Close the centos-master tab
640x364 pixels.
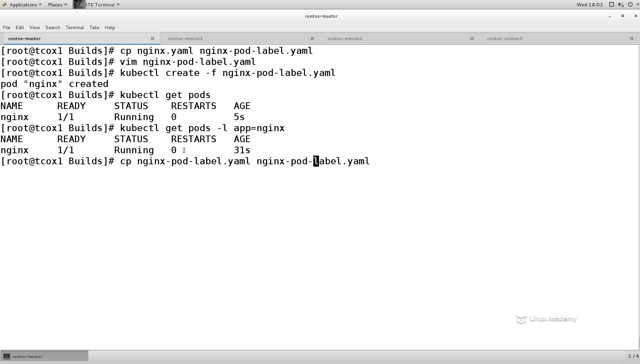pos(153,38)
